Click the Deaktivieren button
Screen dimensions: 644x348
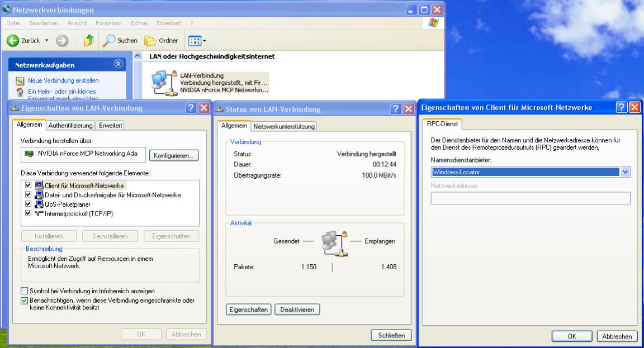tap(297, 309)
